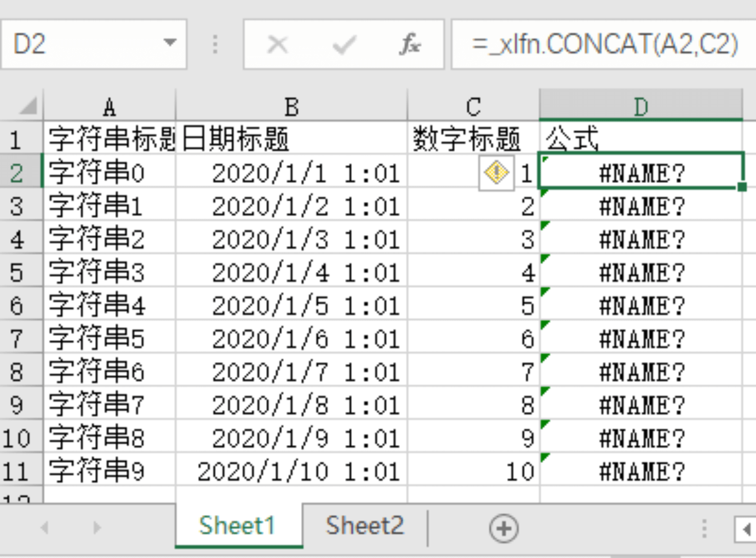Select column D header
Viewport: 756px width, 558px height.
click(641, 107)
